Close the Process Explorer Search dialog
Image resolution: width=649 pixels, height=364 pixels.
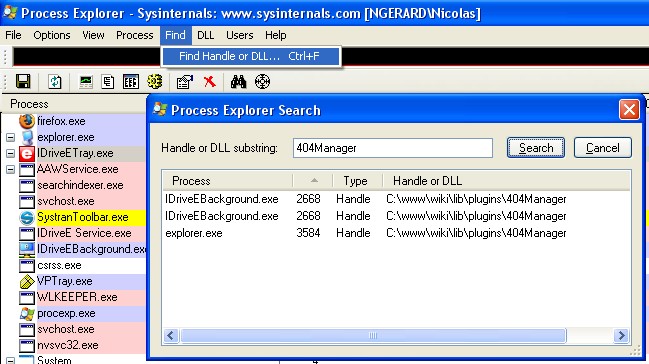click(629, 110)
